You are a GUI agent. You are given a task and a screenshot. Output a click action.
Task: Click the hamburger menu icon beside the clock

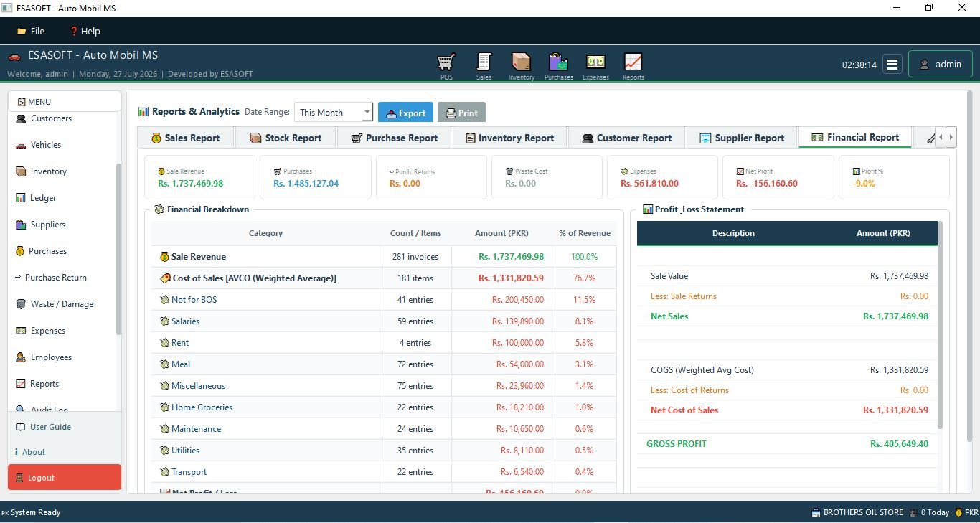point(892,65)
